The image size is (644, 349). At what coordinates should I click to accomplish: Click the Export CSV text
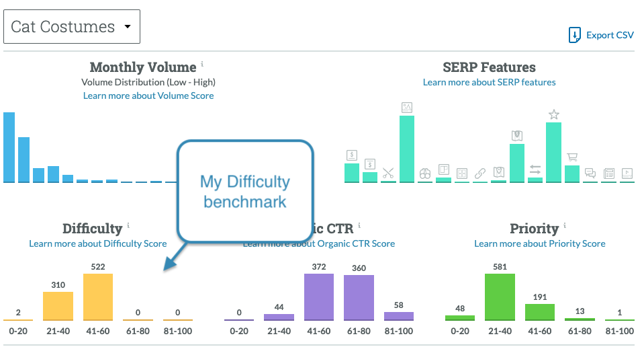(x=610, y=36)
